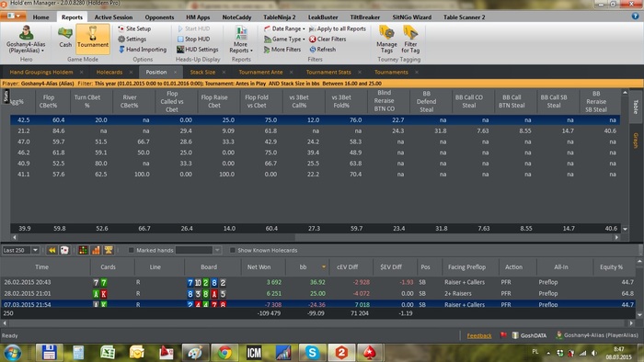This screenshot has height=362, width=644.
Task: Open TableNinja 2 tab
Action: coord(280,17)
